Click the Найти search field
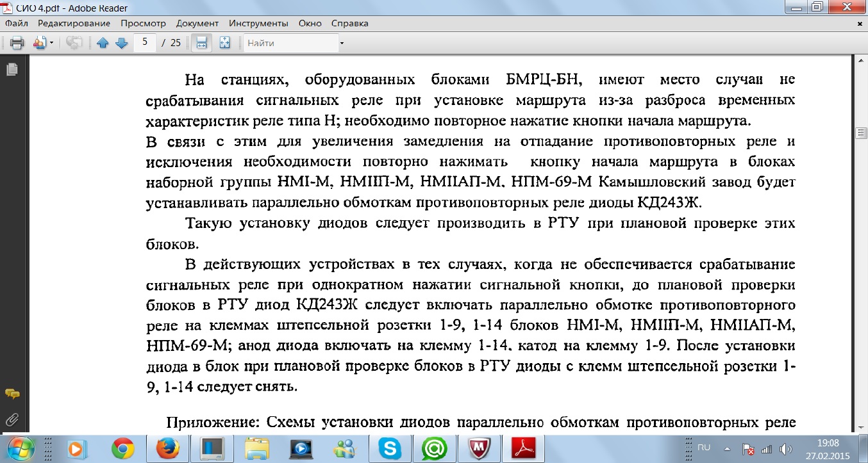868x463 pixels. point(290,43)
